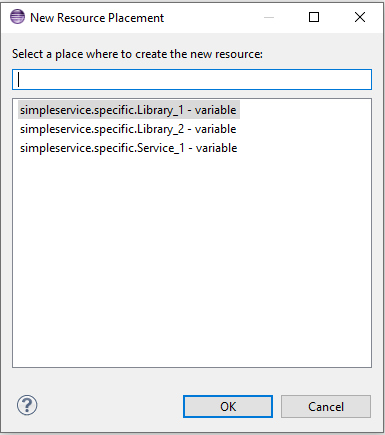This screenshot has width=385, height=435.
Task: Focus the filter text field
Action: tap(192, 79)
